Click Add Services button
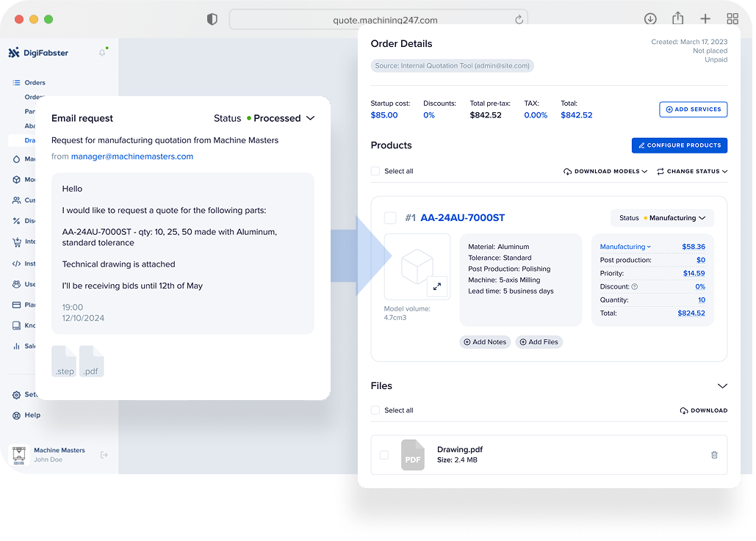756x541 pixels. pos(693,109)
